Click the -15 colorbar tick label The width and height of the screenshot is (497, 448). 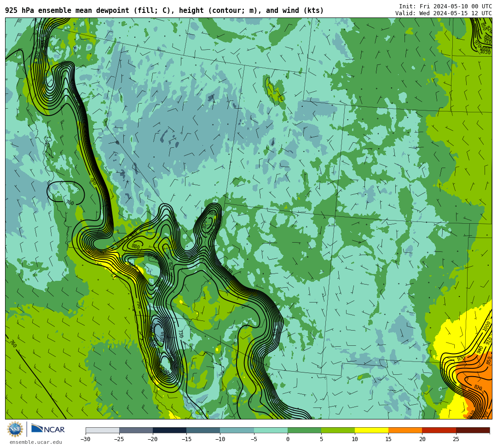[186, 439]
